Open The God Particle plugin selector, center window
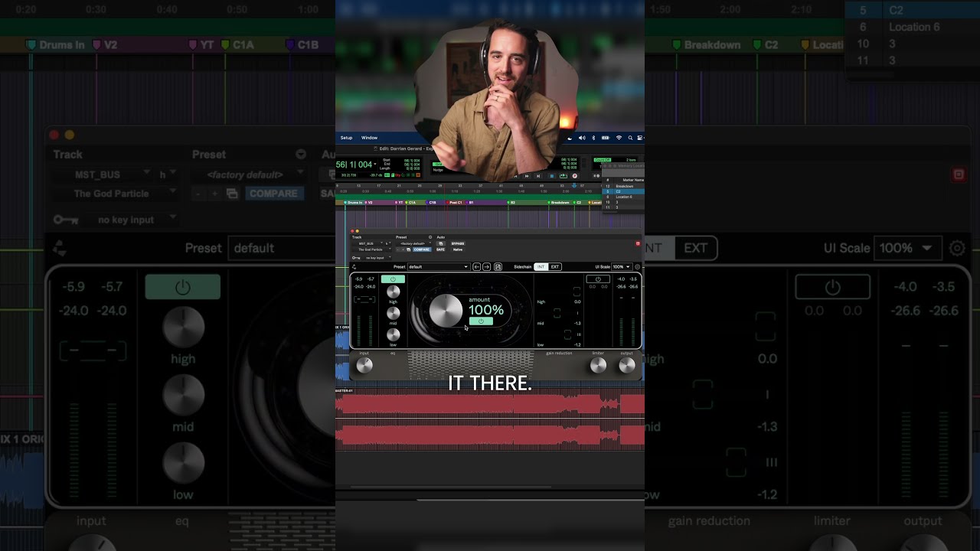This screenshot has height=551, width=980. [x=371, y=249]
